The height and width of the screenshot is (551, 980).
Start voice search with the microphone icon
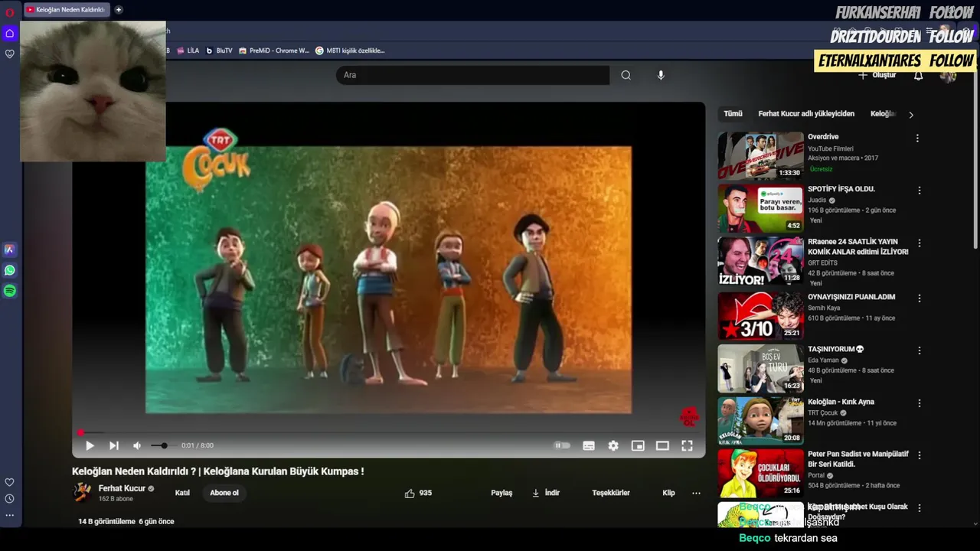coord(661,75)
